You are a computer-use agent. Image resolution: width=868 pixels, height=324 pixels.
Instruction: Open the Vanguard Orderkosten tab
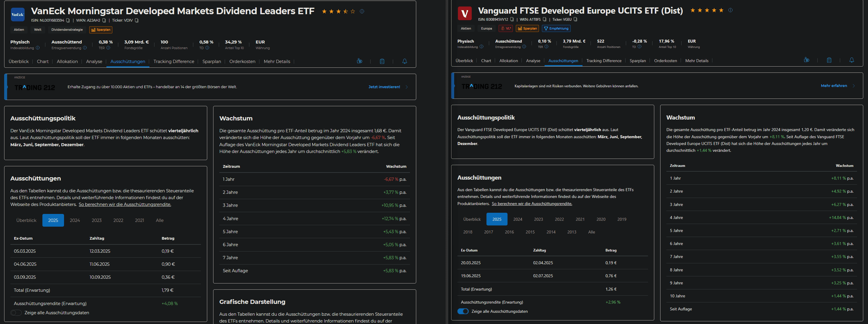pos(665,61)
